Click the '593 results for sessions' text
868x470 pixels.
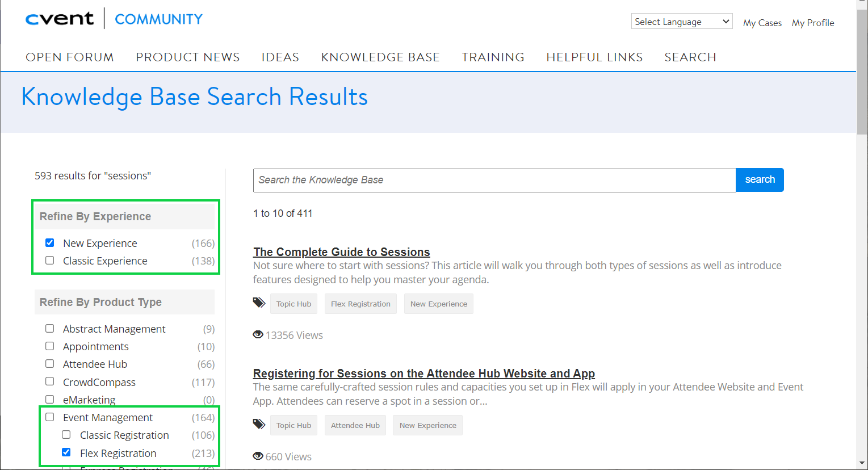pos(93,176)
